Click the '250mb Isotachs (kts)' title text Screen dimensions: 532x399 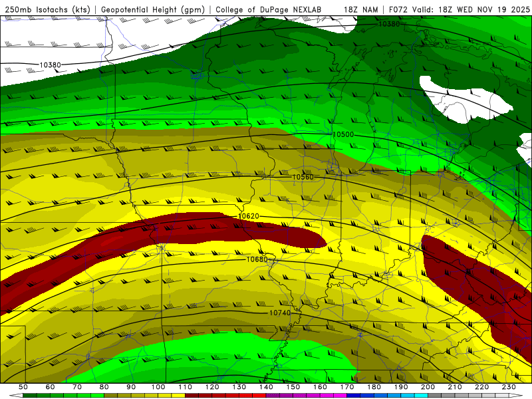tap(47, 10)
